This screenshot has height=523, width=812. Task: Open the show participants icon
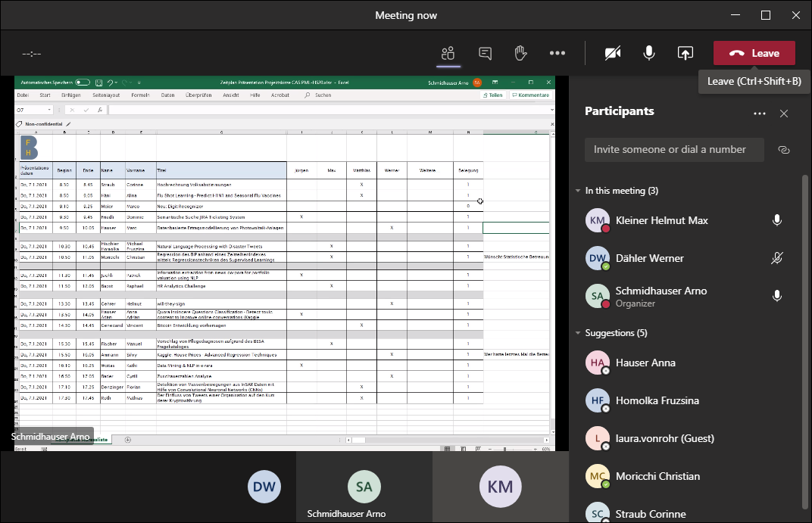pos(448,53)
